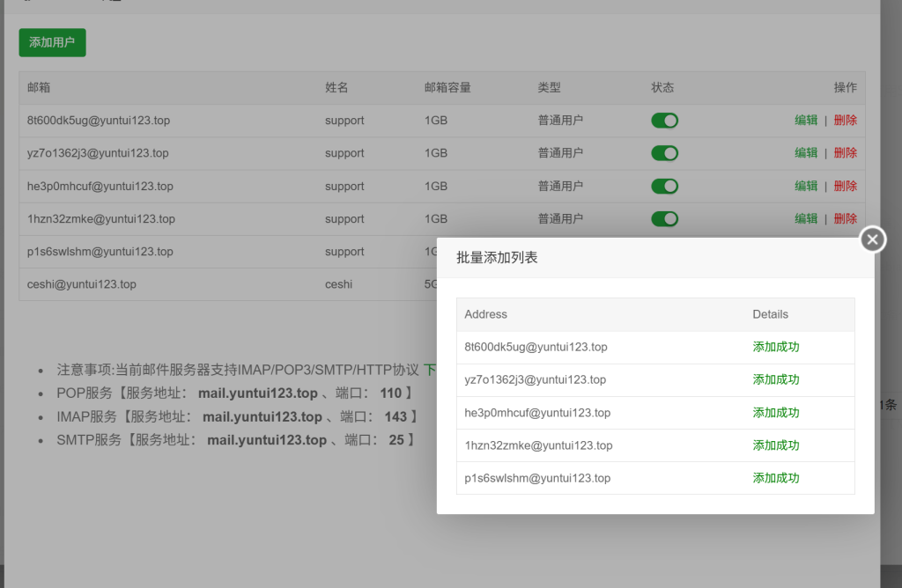Viewport: 902px width, 588px height.
Task: Toggle status switch for 1hzn32zmke@yuntui123.top
Action: pyautogui.click(x=664, y=218)
